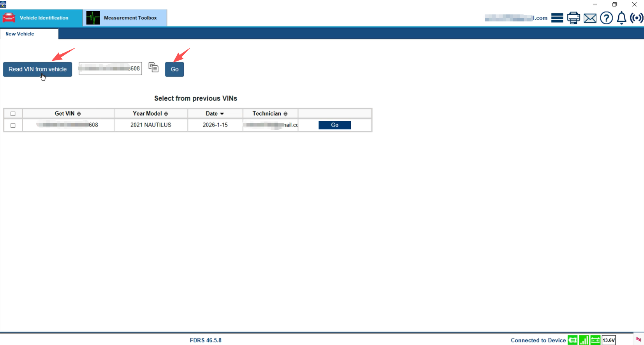The image size is (644, 345).
Task: Click inside the VIN entry text field
Action: 110,69
